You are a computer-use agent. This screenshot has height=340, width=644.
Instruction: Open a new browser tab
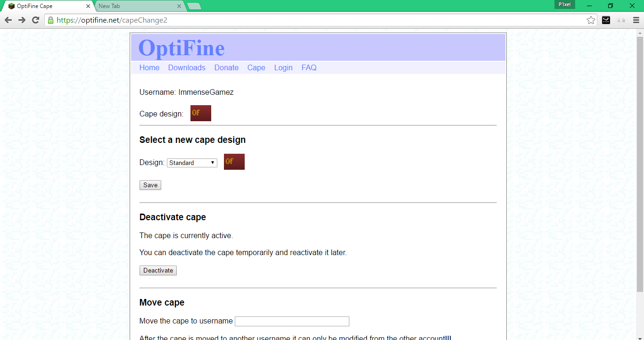click(194, 6)
